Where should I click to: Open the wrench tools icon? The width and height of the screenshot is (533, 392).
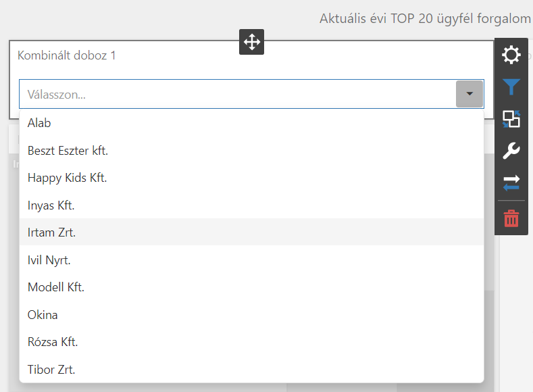tap(511, 151)
